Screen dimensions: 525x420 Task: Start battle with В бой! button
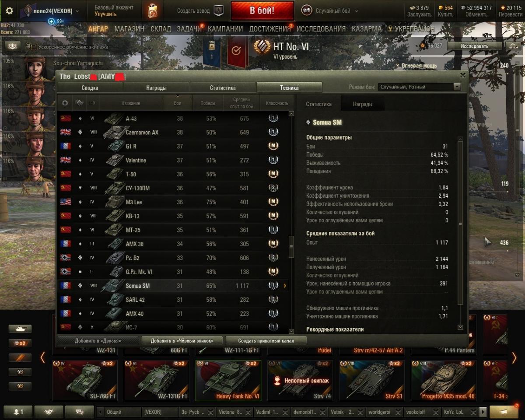[262, 11]
